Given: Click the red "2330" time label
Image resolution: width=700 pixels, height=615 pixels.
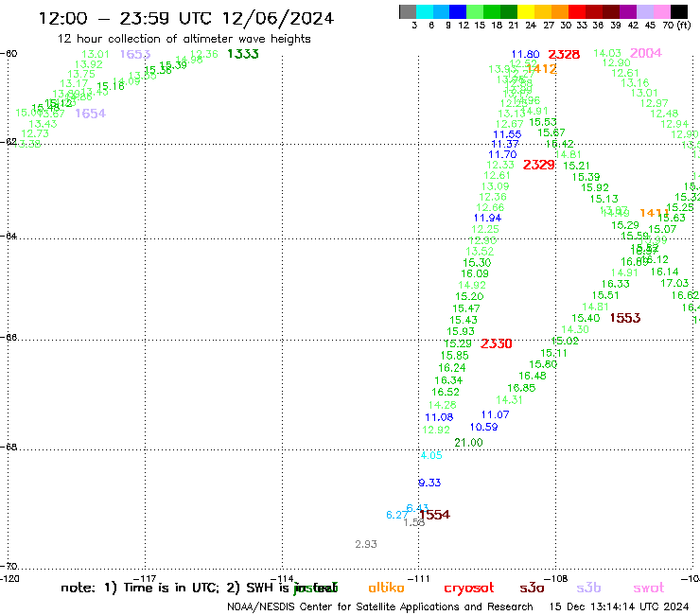Looking at the screenshot, I should [x=497, y=343].
